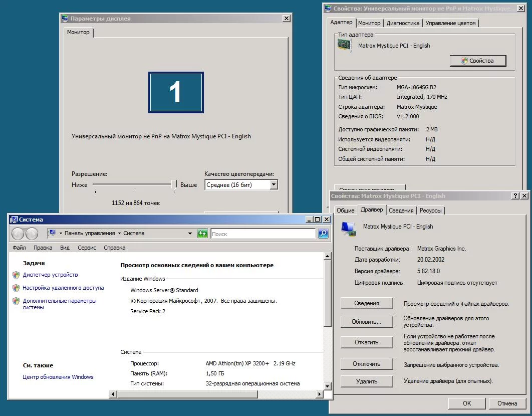Click the horizontal scrollbar left arrow

(x=113, y=394)
